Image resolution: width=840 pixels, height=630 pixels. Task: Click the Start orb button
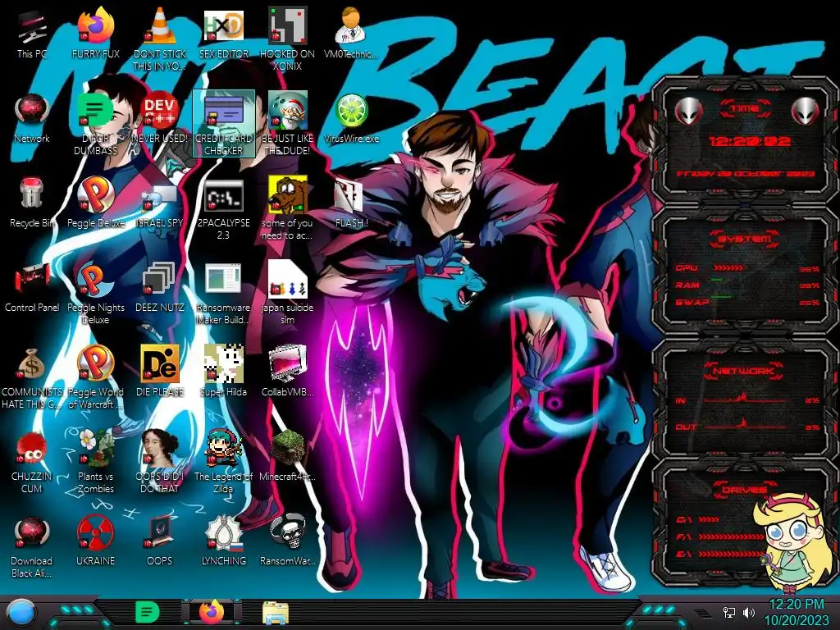[21, 612]
